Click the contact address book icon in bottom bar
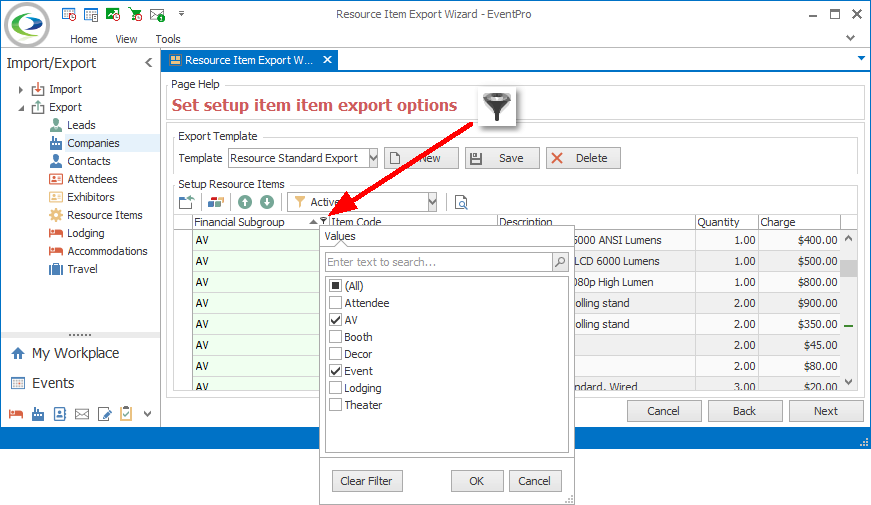Viewport: 871px width, 505px height. (x=60, y=414)
